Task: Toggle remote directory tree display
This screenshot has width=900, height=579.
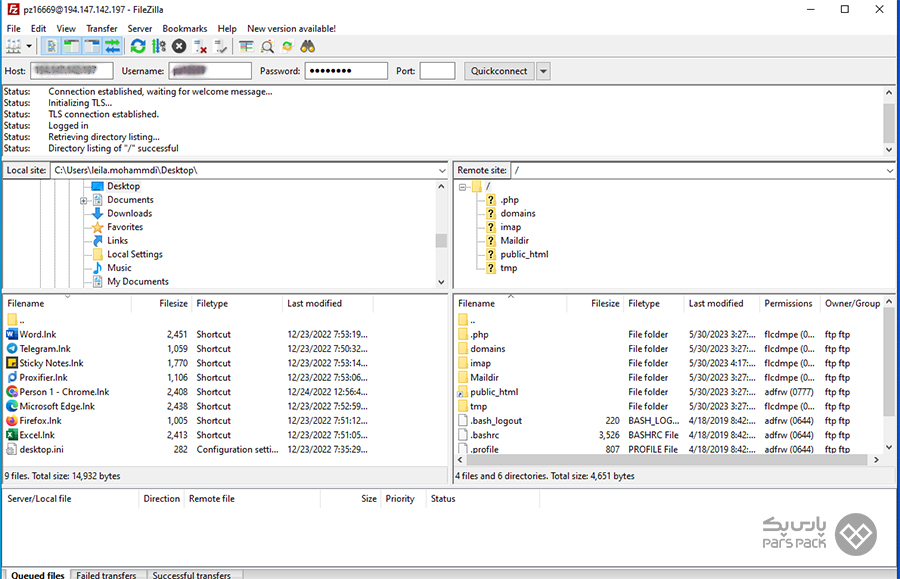Action: click(x=92, y=46)
